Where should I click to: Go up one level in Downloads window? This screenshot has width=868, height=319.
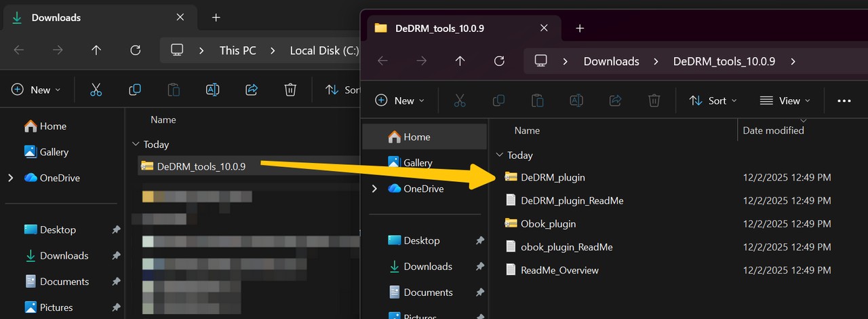point(96,50)
